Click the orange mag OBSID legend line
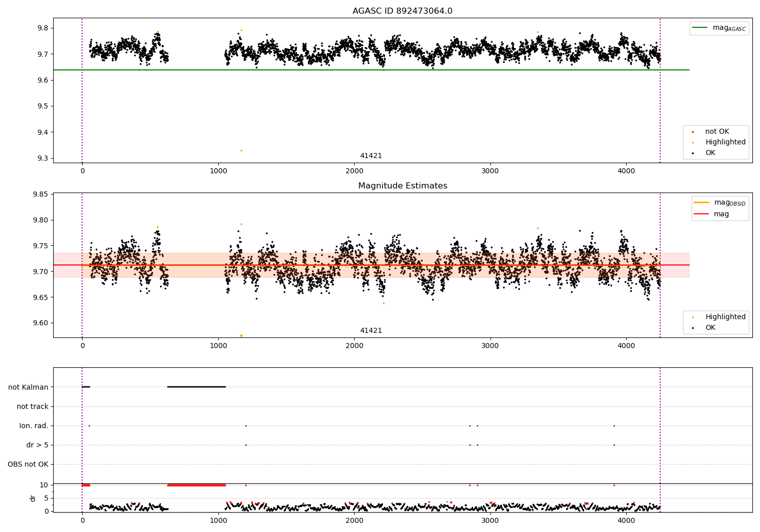This screenshot has width=760, height=532. [x=702, y=202]
